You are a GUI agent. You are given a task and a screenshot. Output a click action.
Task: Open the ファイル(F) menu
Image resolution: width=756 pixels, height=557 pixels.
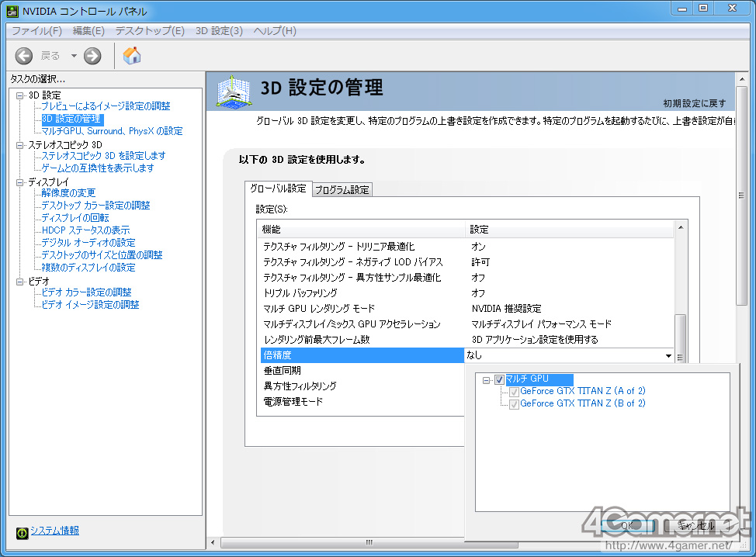[36, 31]
